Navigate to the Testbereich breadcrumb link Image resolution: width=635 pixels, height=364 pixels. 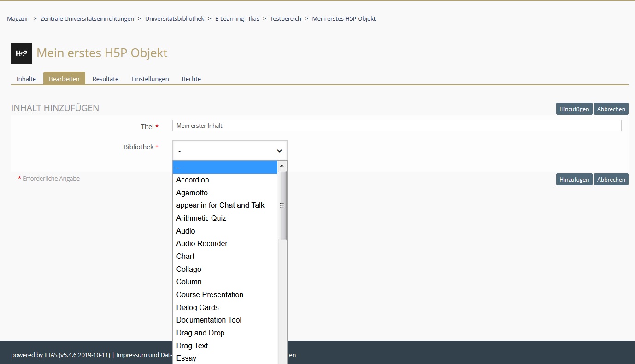tap(286, 19)
